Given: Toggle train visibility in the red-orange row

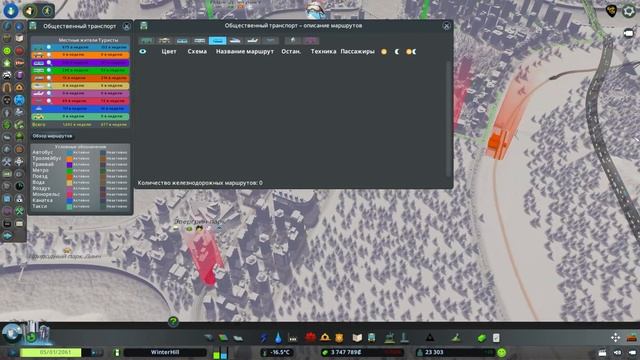Looking at the screenshot, I should click(x=49, y=78).
